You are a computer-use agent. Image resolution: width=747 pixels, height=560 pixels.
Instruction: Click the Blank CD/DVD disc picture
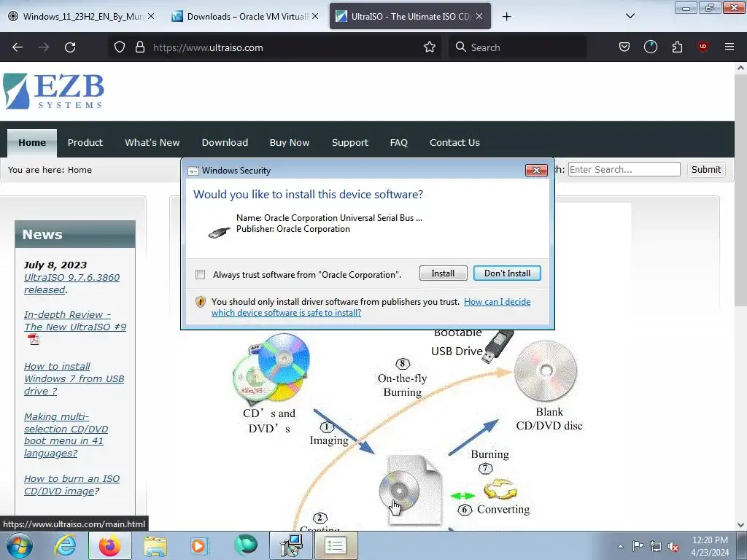(x=546, y=371)
